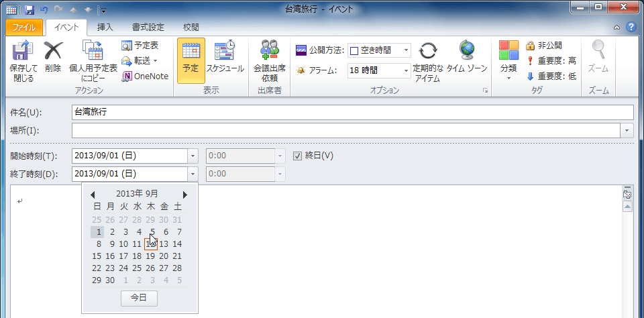Click the 開始時刻 start date field
This screenshot has height=318, width=644.
(x=129, y=156)
